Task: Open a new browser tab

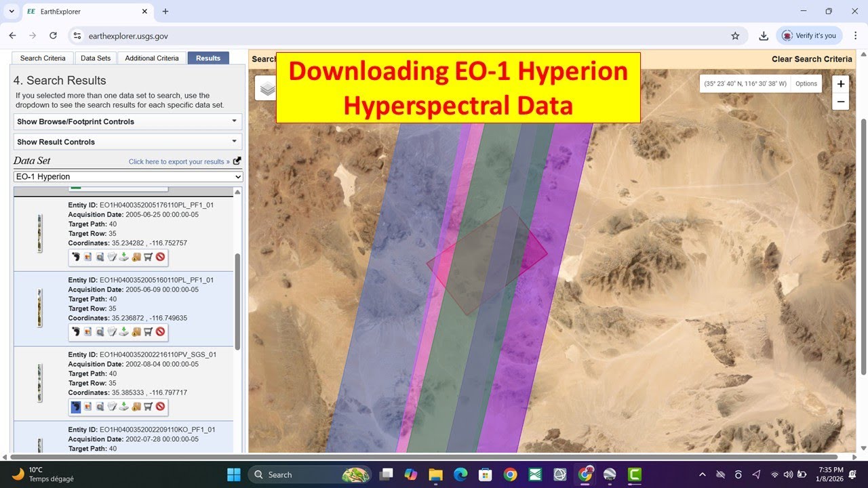Action: (165, 12)
